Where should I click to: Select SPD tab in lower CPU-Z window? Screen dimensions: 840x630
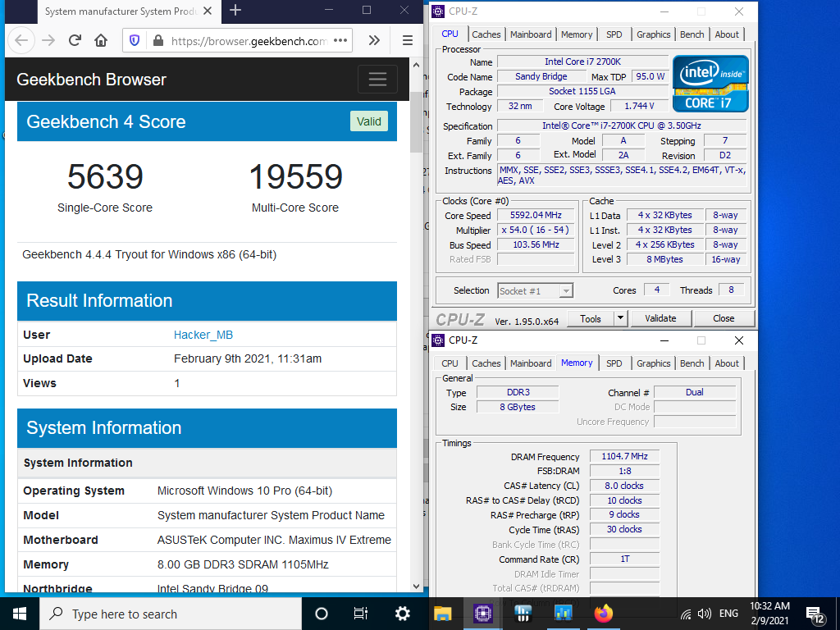pyautogui.click(x=614, y=363)
